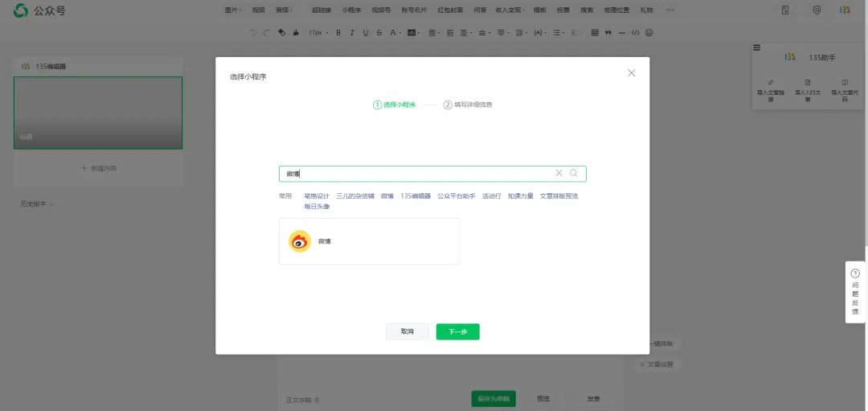Click the redo arrow icon

pos(266,33)
